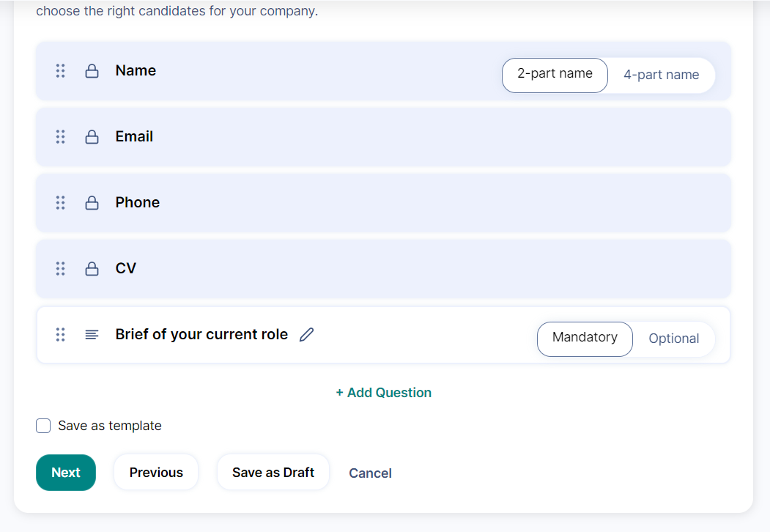Click the paragraph text icon beside Brief question
The width and height of the screenshot is (770, 532).
click(92, 335)
